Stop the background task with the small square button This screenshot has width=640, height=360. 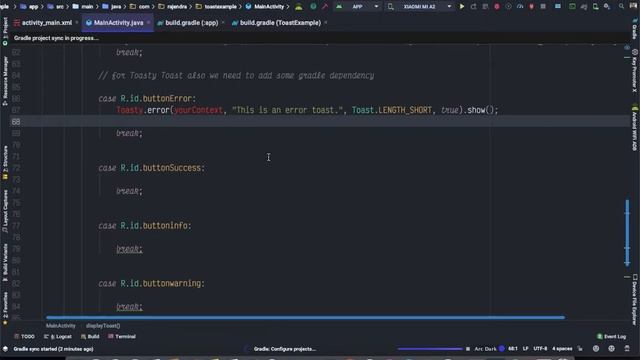(468, 349)
